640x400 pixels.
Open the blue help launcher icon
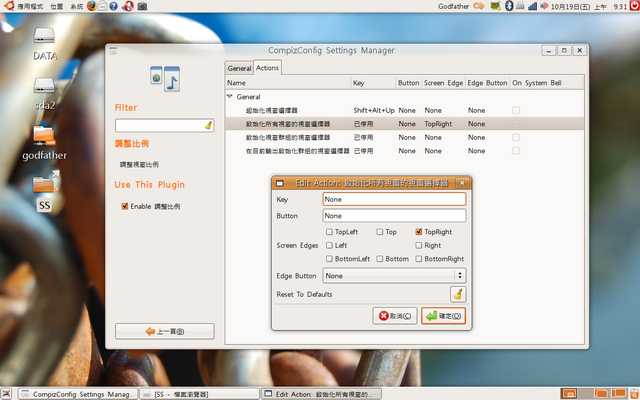point(113,6)
